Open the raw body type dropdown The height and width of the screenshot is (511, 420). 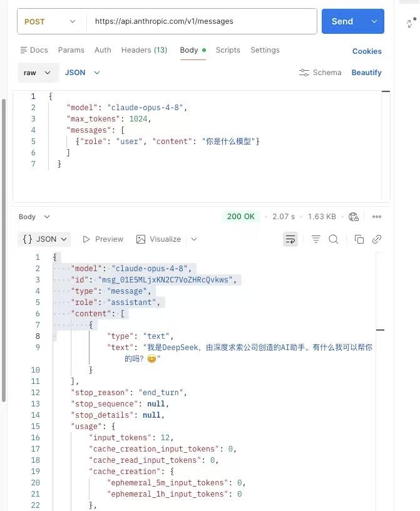(38, 73)
